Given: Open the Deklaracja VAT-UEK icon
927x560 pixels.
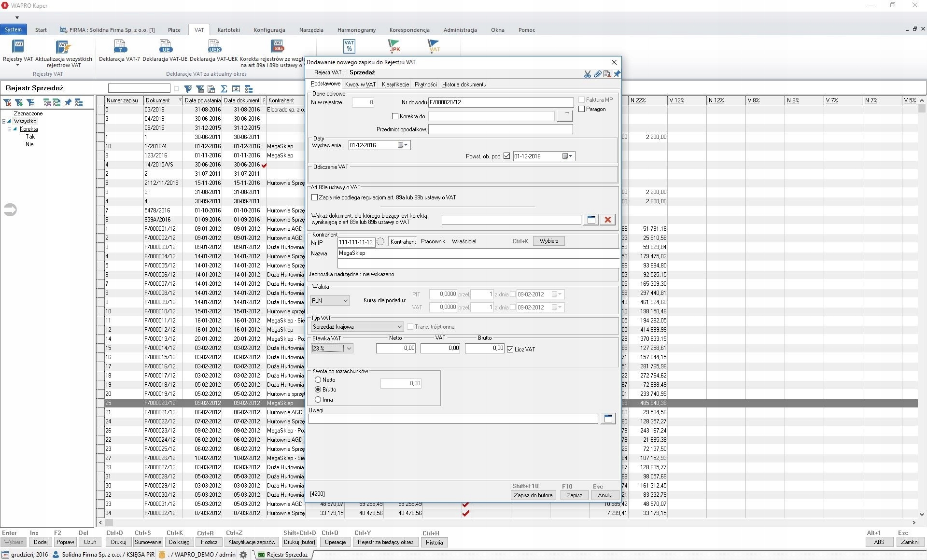Looking at the screenshot, I should pyautogui.click(x=214, y=47).
